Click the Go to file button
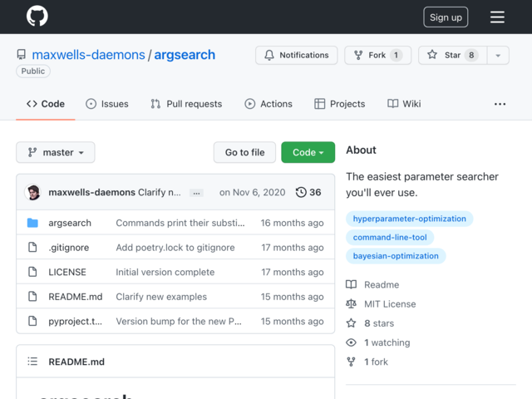 (x=244, y=152)
